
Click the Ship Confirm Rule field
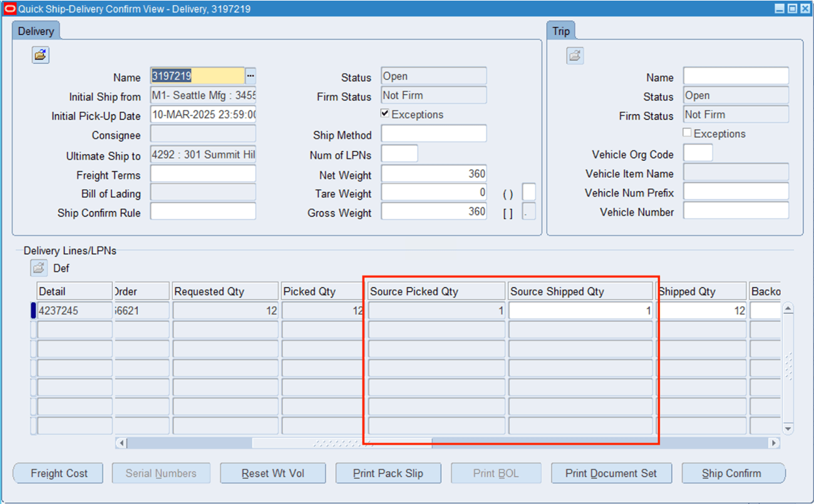pyautogui.click(x=203, y=211)
